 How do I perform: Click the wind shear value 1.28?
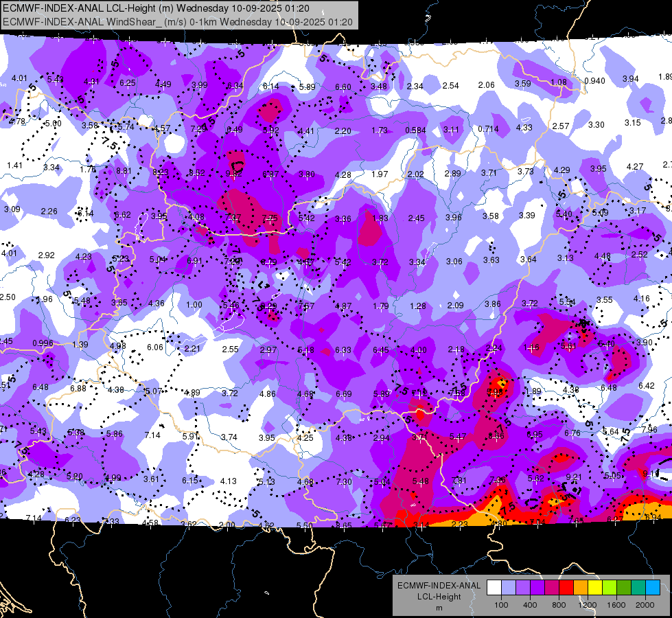(418, 306)
